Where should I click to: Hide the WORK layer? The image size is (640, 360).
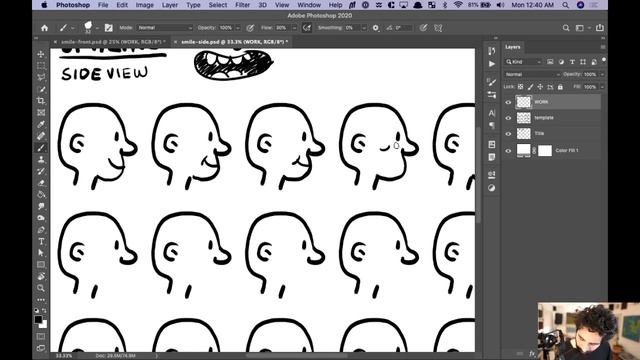click(508, 102)
